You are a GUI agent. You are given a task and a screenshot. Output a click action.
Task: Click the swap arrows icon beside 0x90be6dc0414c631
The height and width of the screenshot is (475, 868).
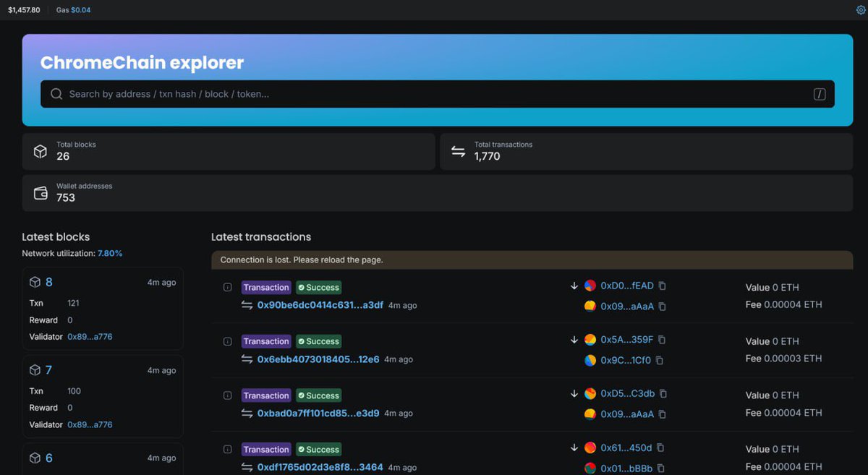247,305
